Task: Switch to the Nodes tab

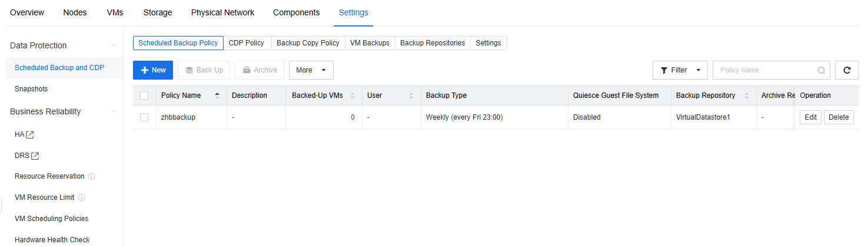Action: [x=75, y=12]
